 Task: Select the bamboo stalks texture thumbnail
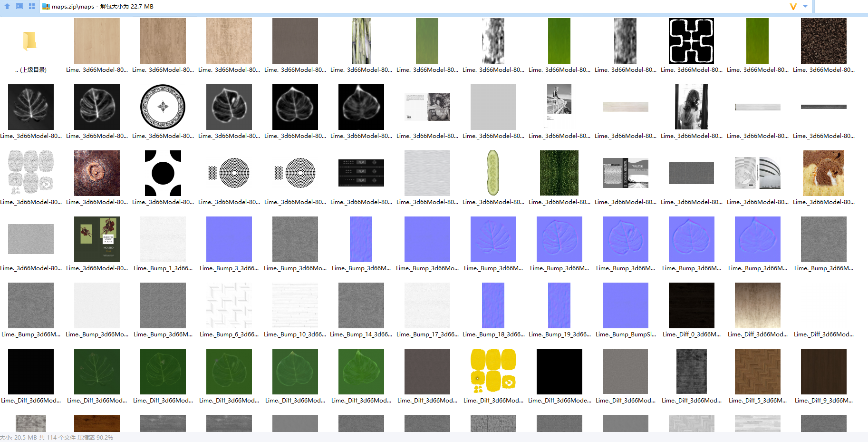(361, 41)
